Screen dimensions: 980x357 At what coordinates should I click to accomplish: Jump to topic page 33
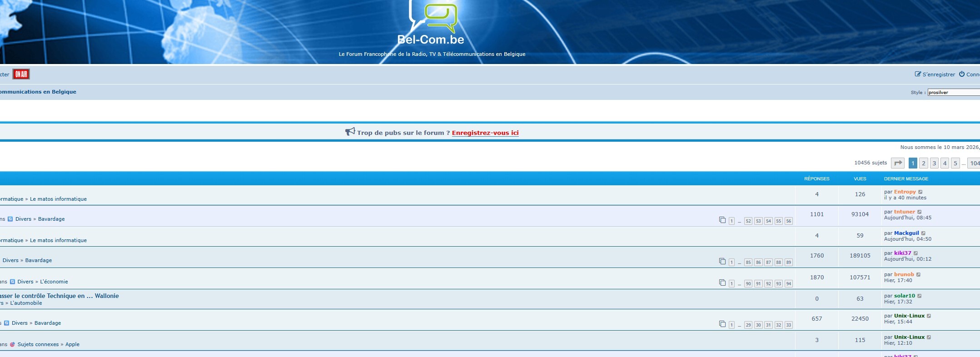(x=789, y=325)
